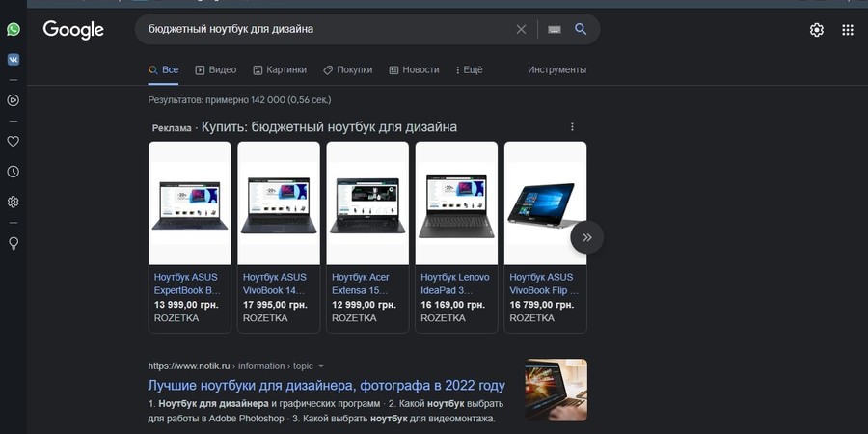Screen dimensions: 868x434
Task: Open Google quick settings gear
Action: [x=817, y=30]
